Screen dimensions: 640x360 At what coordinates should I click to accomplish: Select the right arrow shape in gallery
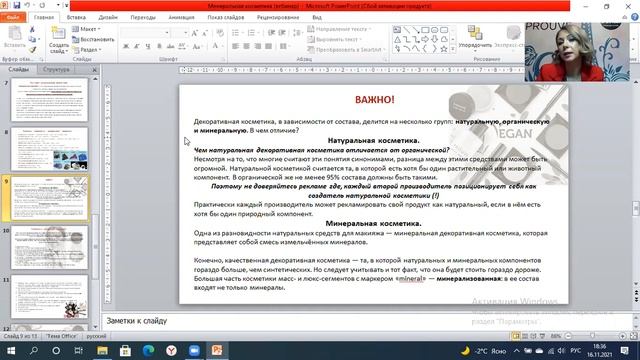pos(425,40)
